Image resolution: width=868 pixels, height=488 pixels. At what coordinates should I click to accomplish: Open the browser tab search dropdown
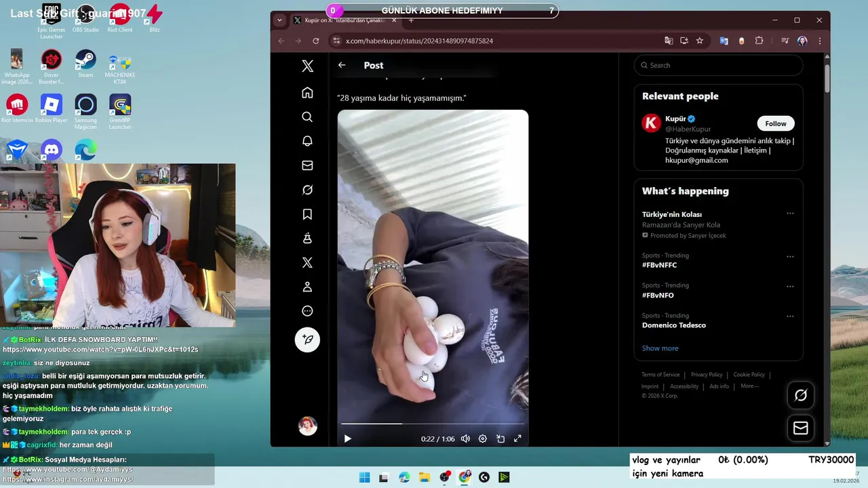(279, 20)
